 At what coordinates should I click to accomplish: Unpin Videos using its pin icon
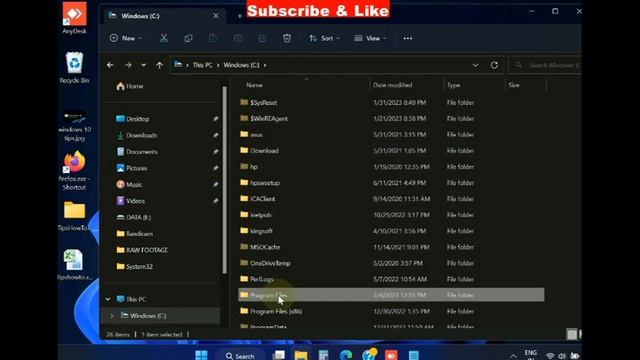click(215, 201)
